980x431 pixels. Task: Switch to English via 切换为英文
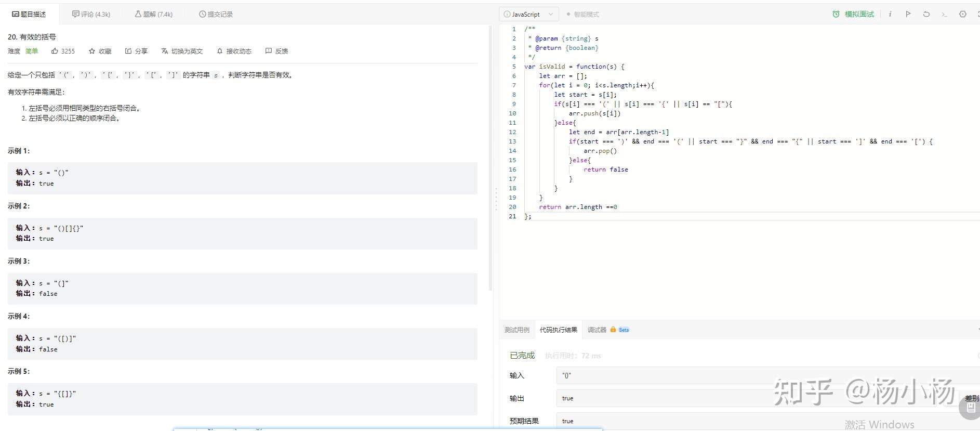click(182, 51)
